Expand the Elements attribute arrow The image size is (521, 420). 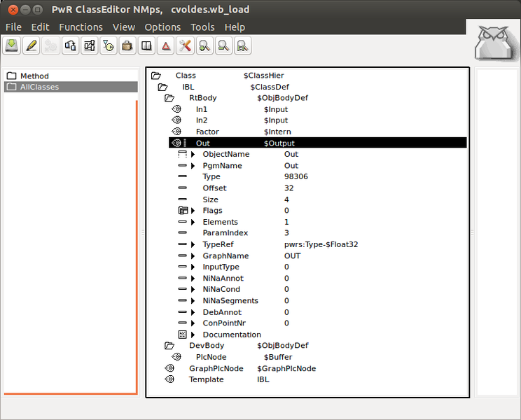(193, 222)
